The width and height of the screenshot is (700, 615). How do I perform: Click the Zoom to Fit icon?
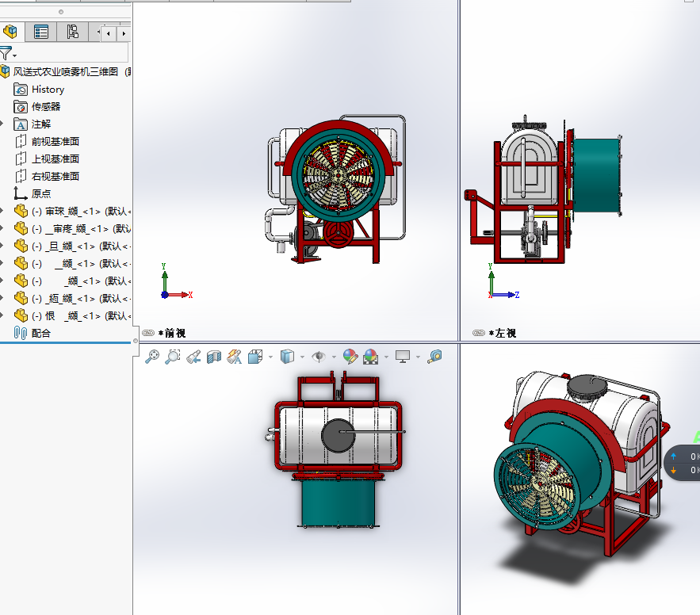[151, 357]
